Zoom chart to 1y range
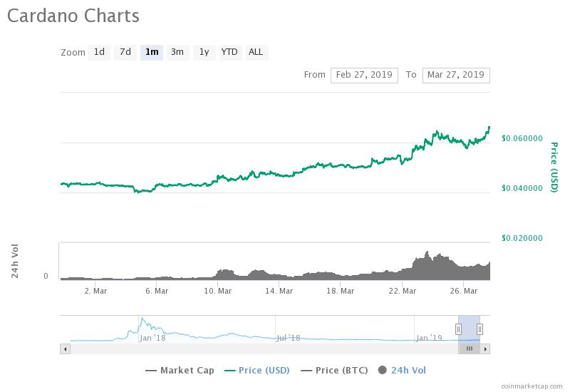The width and height of the screenshot is (570, 392). [x=204, y=52]
